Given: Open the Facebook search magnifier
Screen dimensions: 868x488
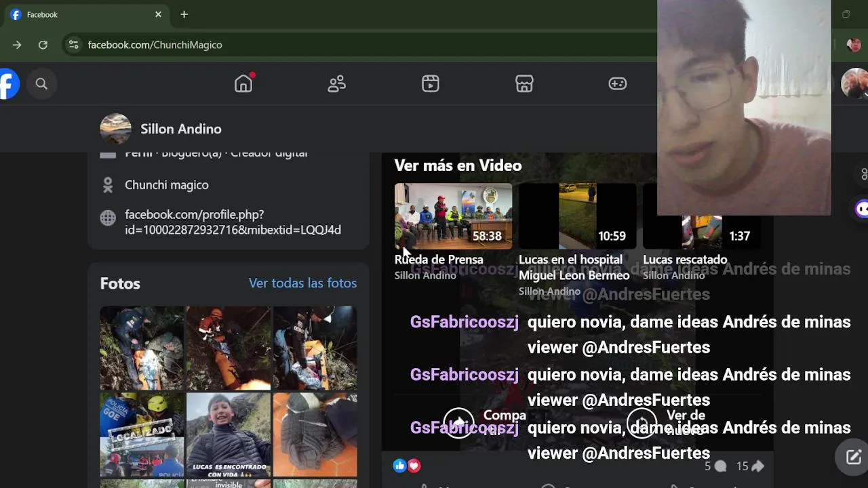Looking at the screenshot, I should pyautogui.click(x=41, y=84).
